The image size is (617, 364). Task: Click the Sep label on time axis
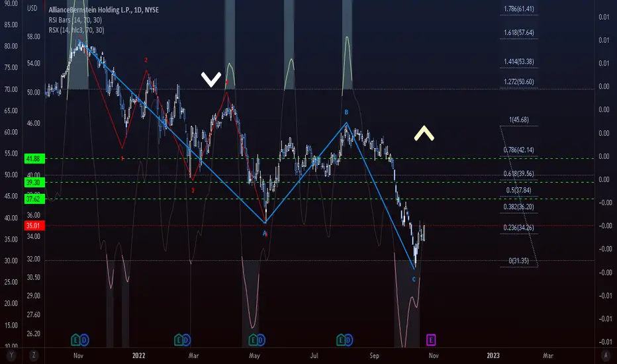(374, 355)
